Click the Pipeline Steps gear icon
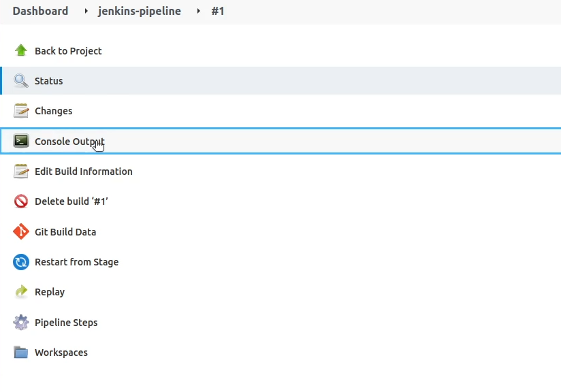This screenshot has width=561, height=392. pyautogui.click(x=20, y=323)
